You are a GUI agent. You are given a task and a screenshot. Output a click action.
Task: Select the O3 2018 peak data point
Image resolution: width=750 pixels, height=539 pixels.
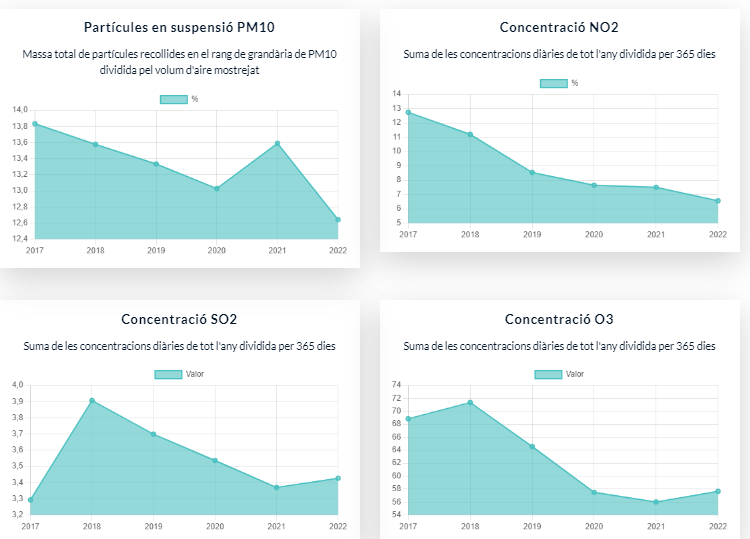(470, 403)
